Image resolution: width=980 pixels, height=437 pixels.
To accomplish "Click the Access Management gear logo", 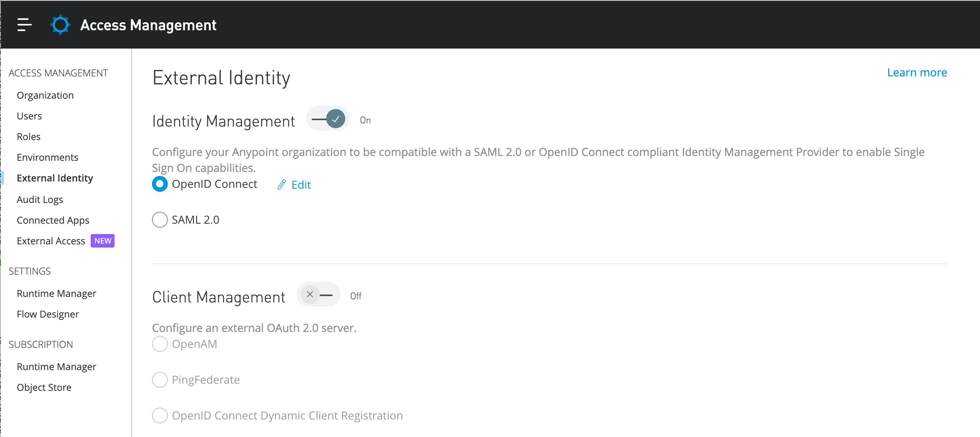I will click(60, 25).
